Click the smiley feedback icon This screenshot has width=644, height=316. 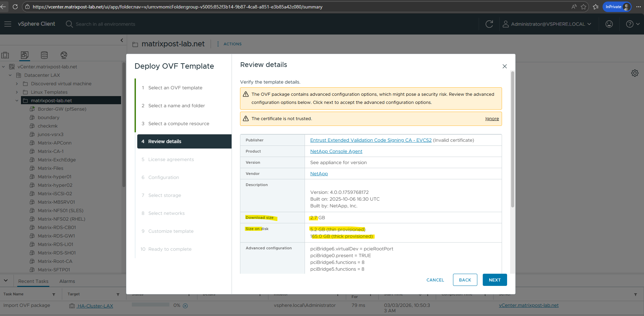[x=609, y=24]
